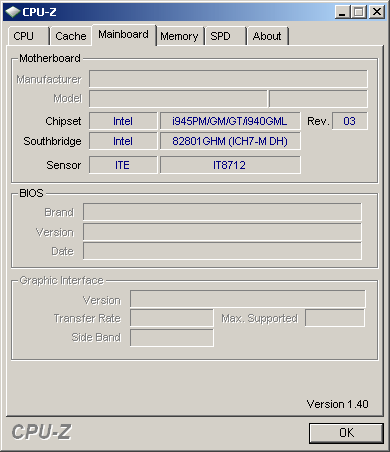This screenshot has width=390, height=452.
Task: Click the CPU-Z title bar icon
Action: pyautogui.click(x=13, y=12)
